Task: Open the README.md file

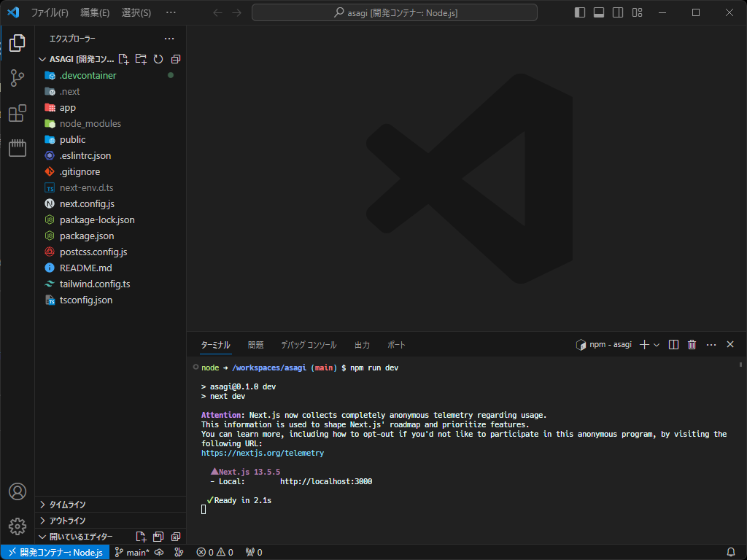Action: (111, 268)
